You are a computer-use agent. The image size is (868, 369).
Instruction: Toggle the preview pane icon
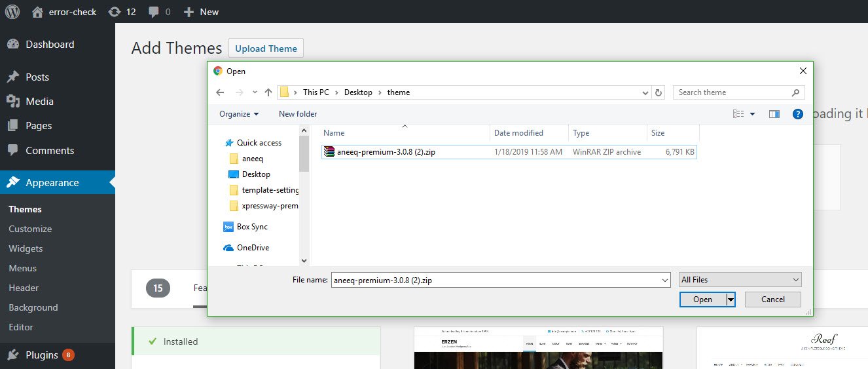774,114
